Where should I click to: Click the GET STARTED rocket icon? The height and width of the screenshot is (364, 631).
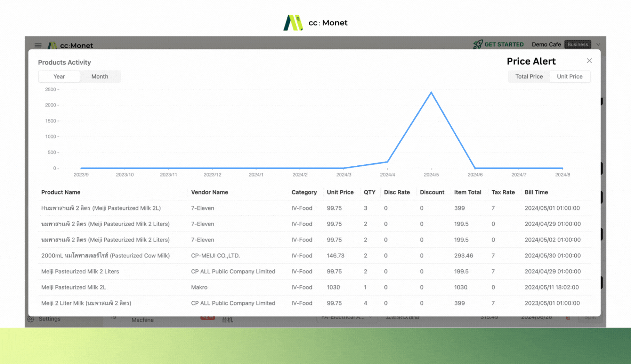coord(478,44)
